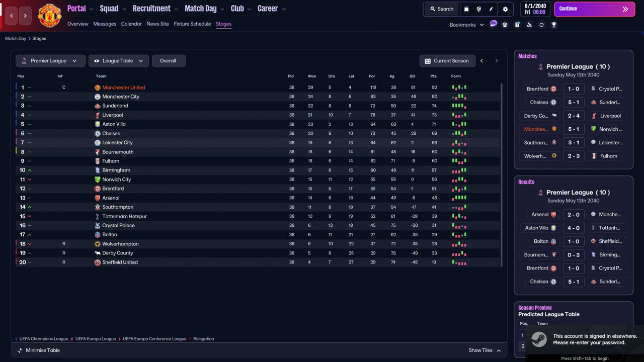Screen dimensions: 644x362
Task: Click the Search button
Action: pos(441,9)
